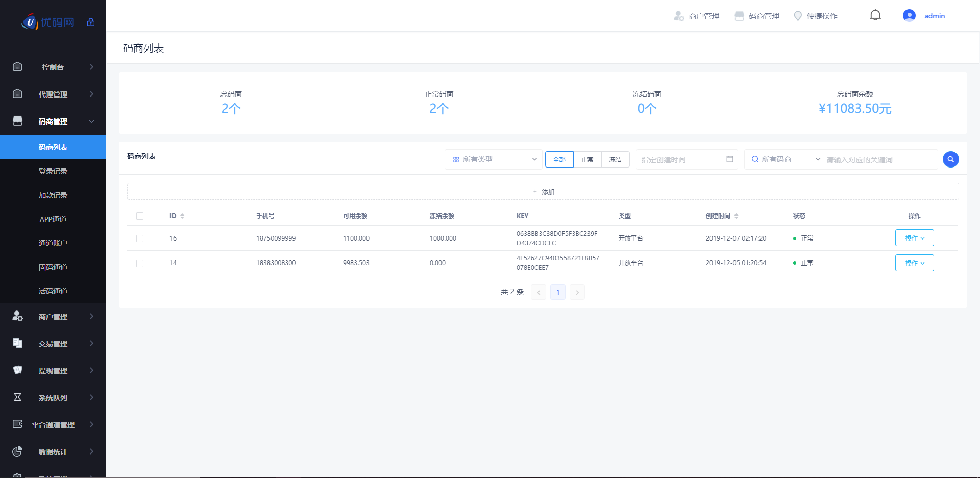Click the admin user avatar icon
Viewport: 980px width, 478px height.
909,16
